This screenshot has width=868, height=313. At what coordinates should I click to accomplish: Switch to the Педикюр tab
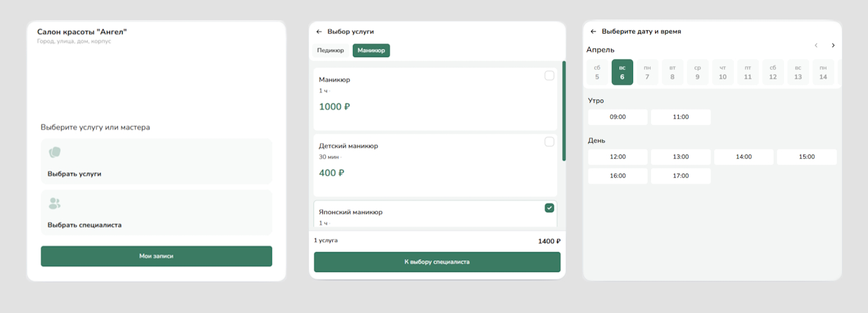pos(330,50)
